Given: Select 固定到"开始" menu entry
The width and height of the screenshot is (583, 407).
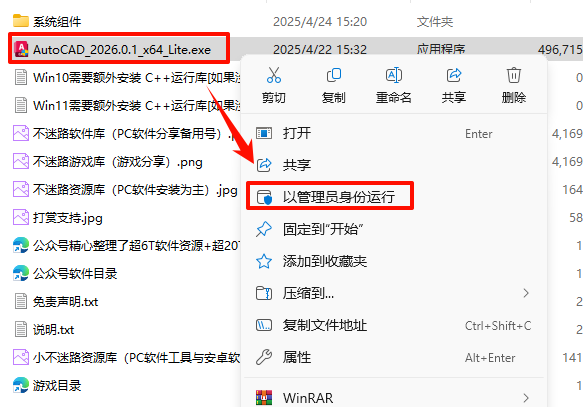Looking at the screenshot, I should (x=393, y=229).
